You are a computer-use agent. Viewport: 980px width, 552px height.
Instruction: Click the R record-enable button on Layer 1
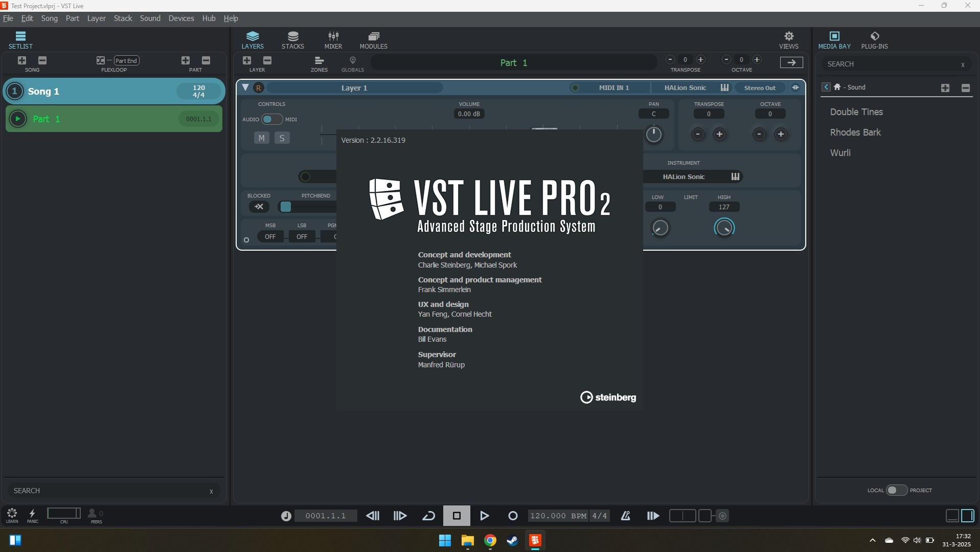[x=259, y=88]
